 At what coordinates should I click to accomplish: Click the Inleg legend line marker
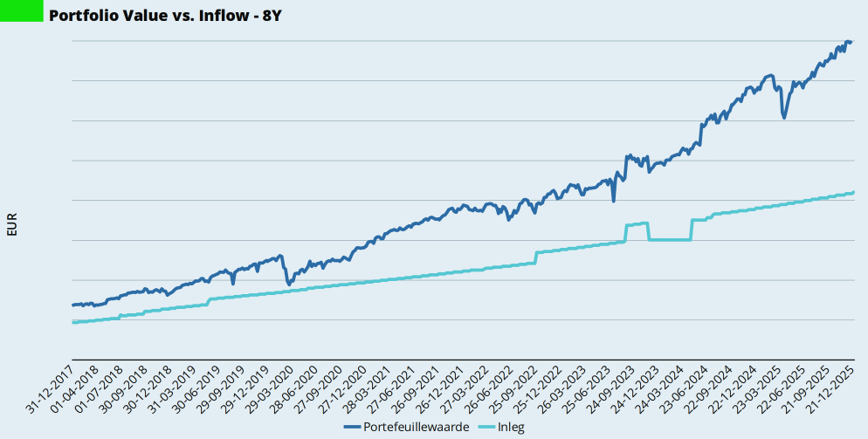[485, 427]
